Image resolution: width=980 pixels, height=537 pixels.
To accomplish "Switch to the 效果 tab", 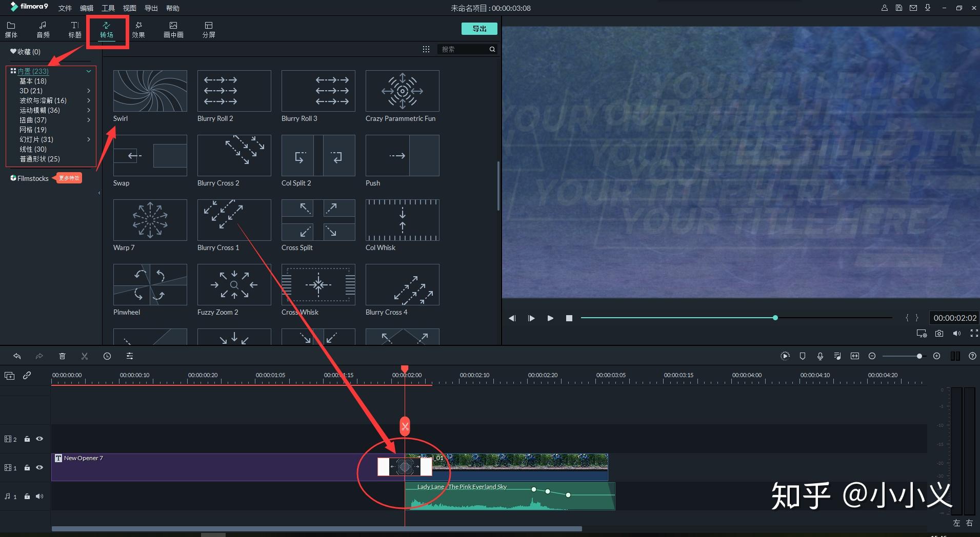I will pyautogui.click(x=138, y=30).
